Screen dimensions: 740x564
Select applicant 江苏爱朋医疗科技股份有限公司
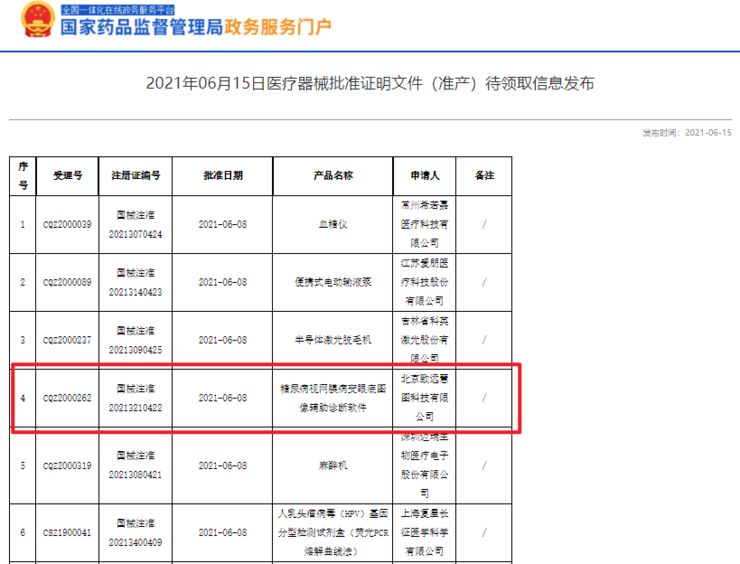pos(425,282)
